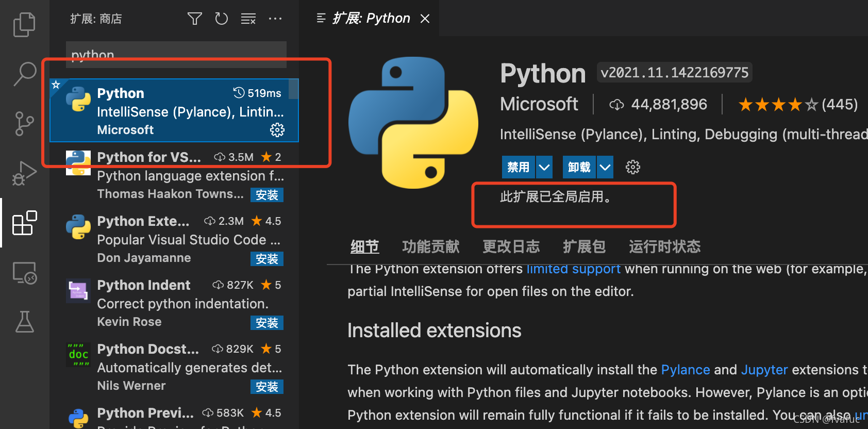Expand the 卸载 dropdown arrow
The image size is (868, 429).
coord(605,167)
